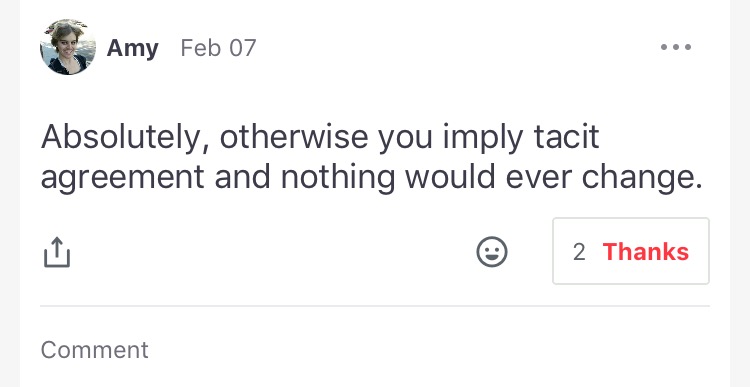
Task: Click the word "nothing" in the post body
Action: coord(337,178)
